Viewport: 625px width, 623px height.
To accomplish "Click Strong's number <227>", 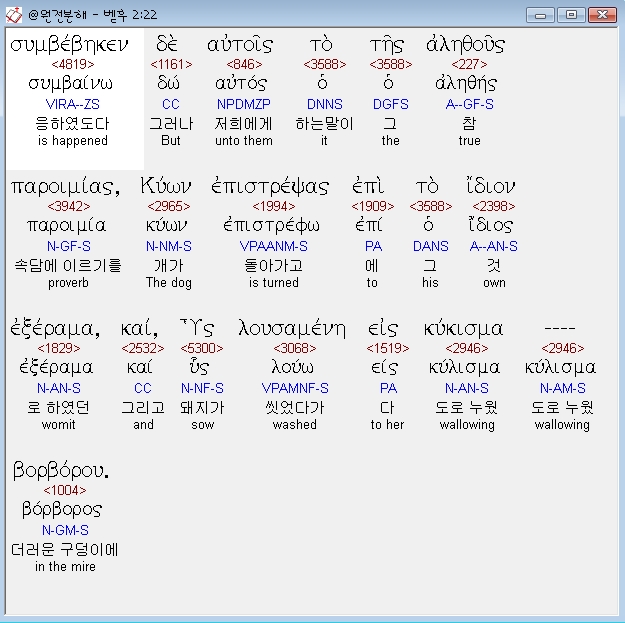I will [x=469, y=64].
